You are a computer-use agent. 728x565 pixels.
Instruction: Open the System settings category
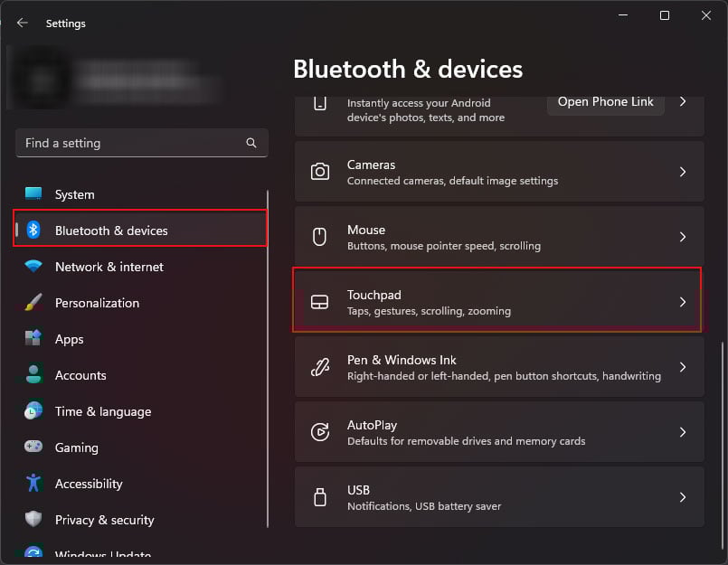[x=74, y=194]
